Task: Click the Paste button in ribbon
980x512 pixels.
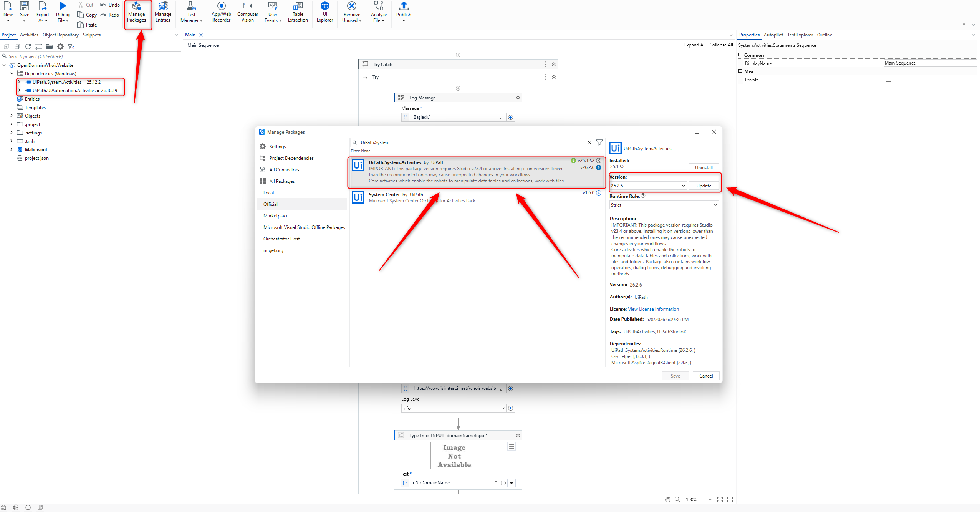Action: pyautogui.click(x=87, y=25)
